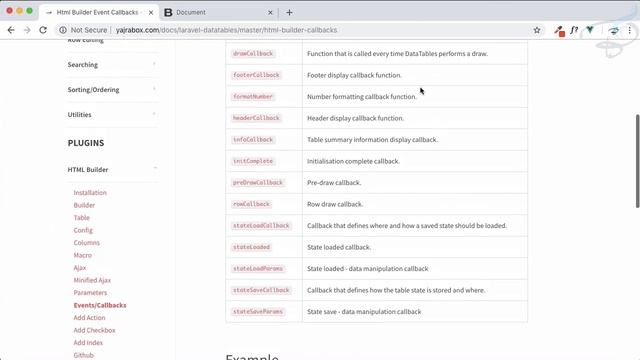Screen dimensions: 640x360
Task: Open the Builder docs link
Action: 84,205
